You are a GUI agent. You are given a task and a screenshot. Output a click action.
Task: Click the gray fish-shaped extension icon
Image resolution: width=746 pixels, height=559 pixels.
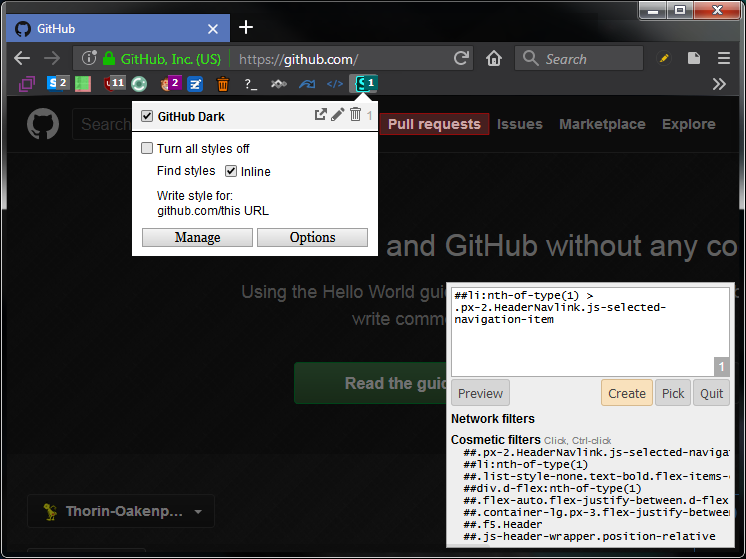point(279,84)
